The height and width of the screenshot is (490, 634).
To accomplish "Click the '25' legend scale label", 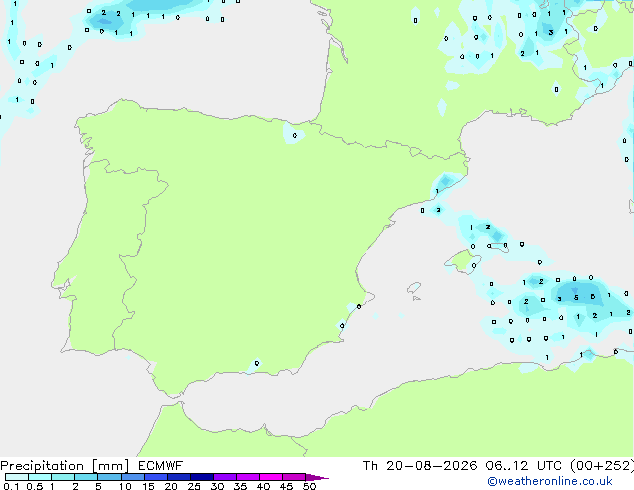I will [194, 486].
